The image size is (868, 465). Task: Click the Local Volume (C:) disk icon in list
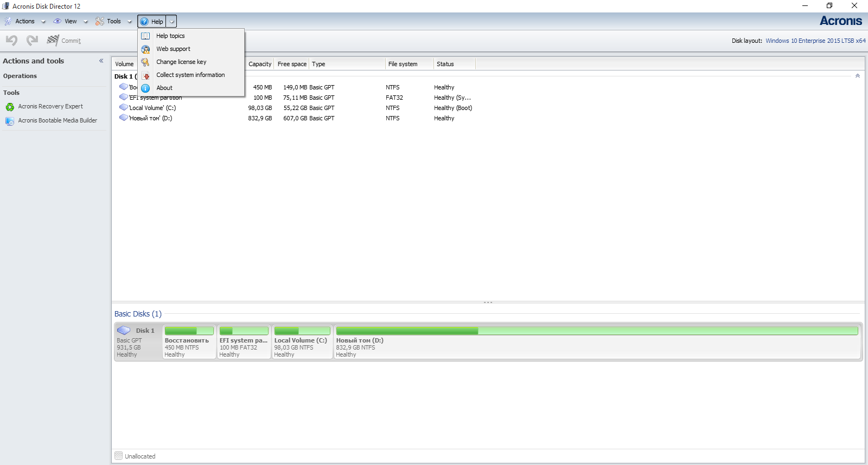124,107
